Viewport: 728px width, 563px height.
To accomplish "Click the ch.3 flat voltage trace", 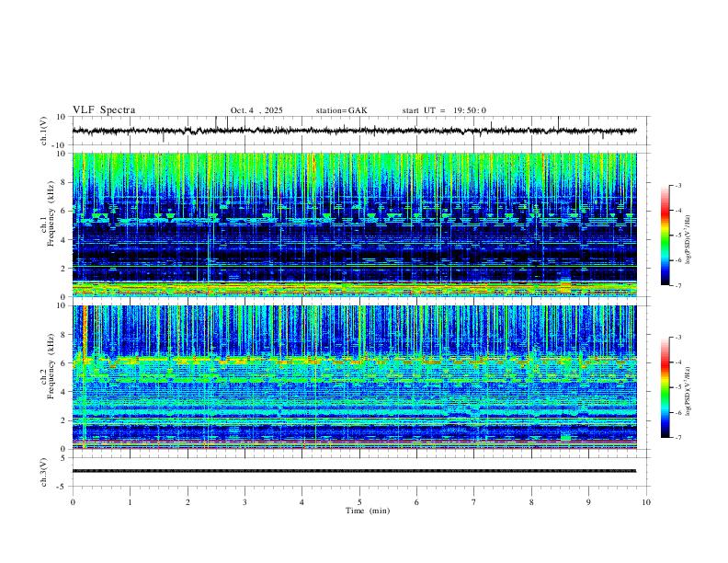I will coord(354,471).
